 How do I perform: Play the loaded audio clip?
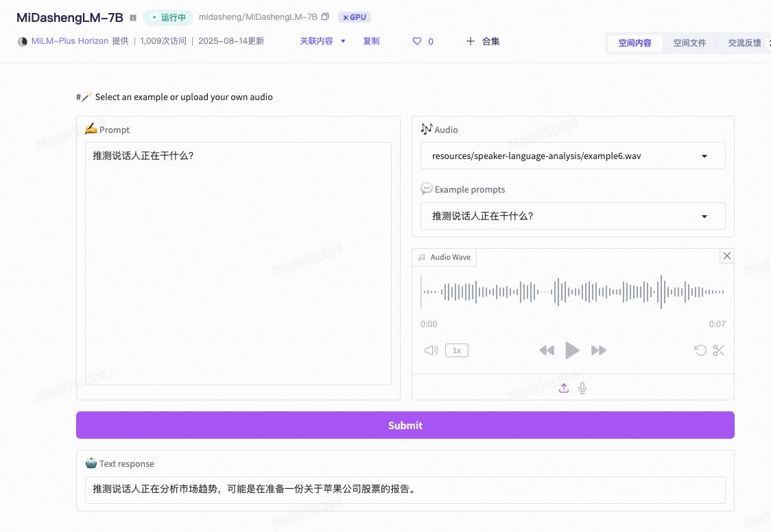pos(573,350)
